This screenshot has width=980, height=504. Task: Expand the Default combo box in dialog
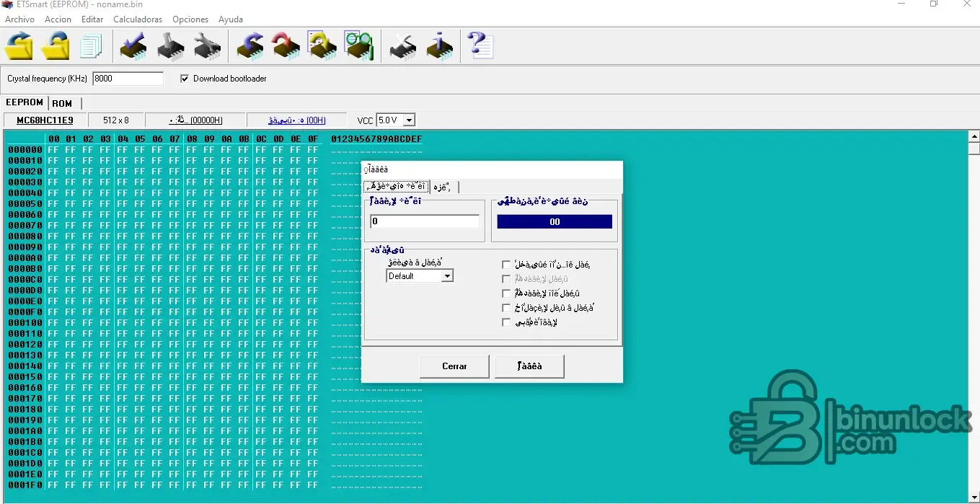tap(447, 276)
